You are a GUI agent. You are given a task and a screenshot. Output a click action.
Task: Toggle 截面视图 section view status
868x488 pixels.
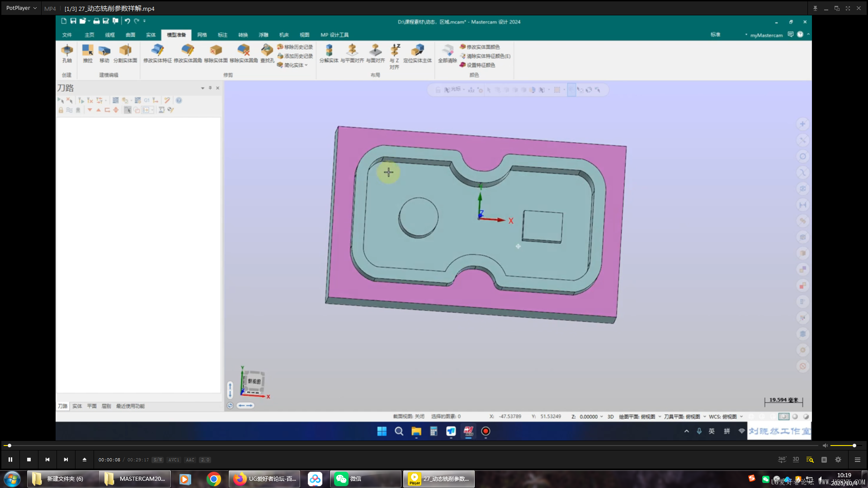click(x=408, y=417)
